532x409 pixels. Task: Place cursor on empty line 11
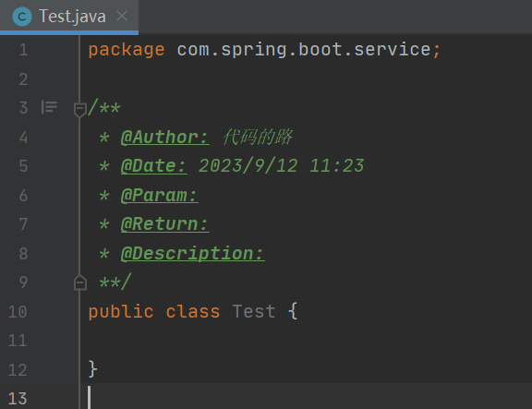pyautogui.click(x=306, y=341)
